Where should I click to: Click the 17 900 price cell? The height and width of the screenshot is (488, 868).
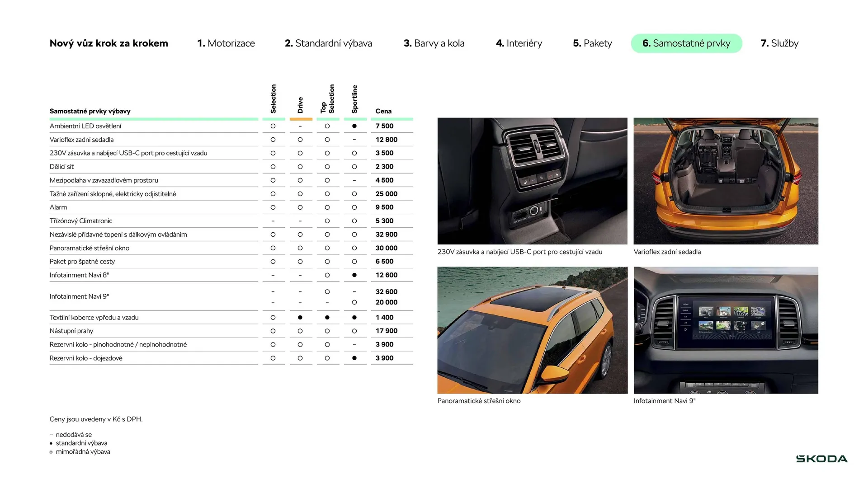[x=387, y=331]
